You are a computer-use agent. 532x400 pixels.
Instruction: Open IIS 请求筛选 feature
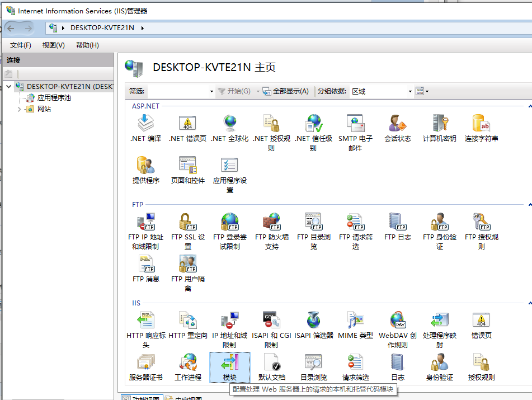pos(355,367)
